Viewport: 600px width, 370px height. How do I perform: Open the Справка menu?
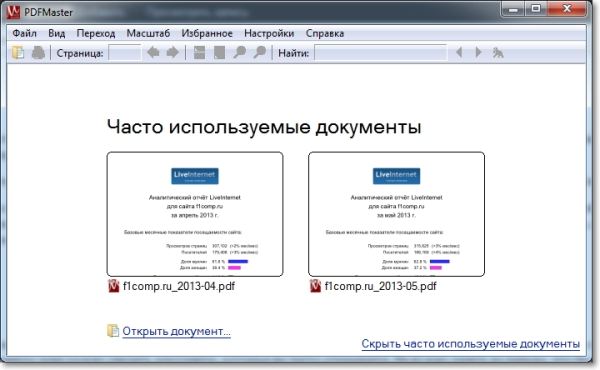pos(325,33)
